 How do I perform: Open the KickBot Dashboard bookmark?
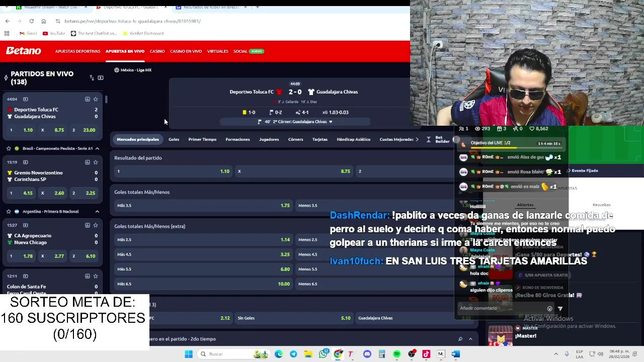143,33
